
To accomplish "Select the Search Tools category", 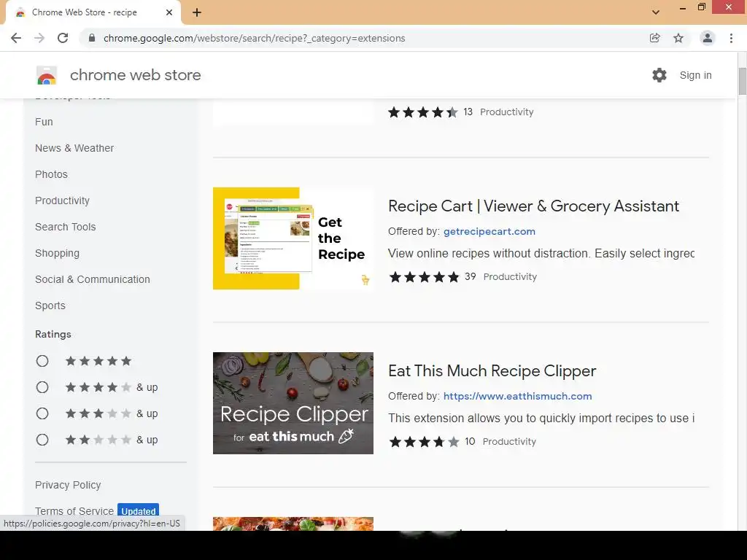I will click(x=65, y=227).
